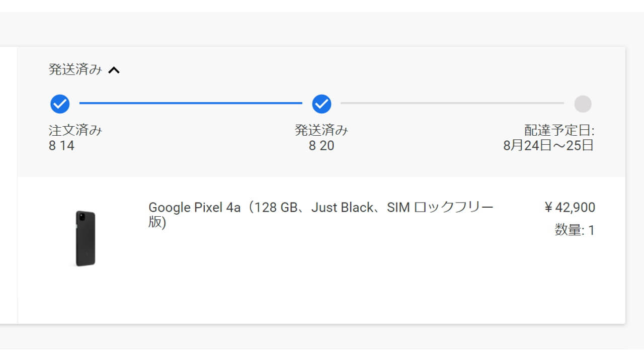Click the delivery estimate 8月24日～25日
644x362 pixels.
click(548, 146)
